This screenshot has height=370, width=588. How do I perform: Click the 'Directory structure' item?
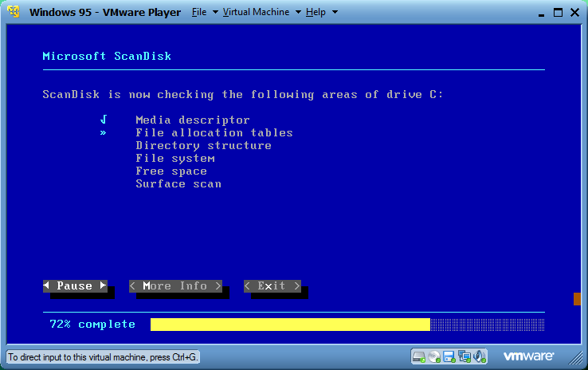coord(203,146)
